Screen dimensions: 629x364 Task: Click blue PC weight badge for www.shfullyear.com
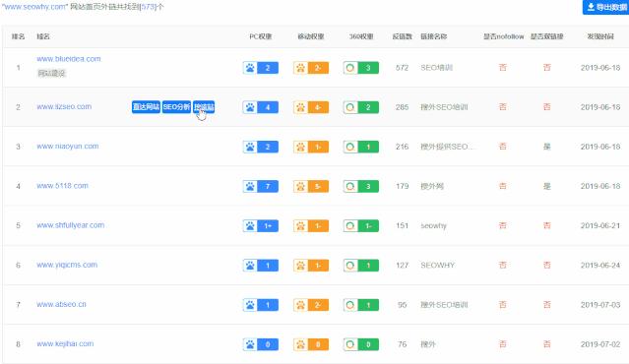261,225
